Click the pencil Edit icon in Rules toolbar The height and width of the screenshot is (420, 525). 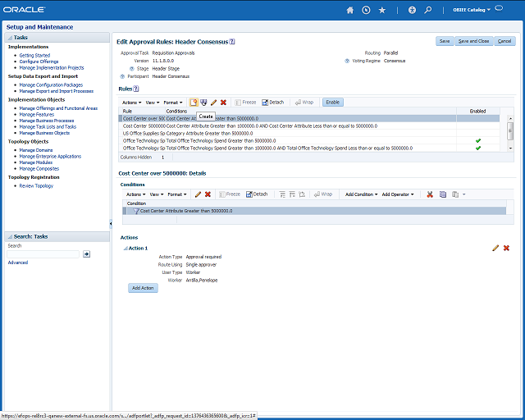click(213, 103)
